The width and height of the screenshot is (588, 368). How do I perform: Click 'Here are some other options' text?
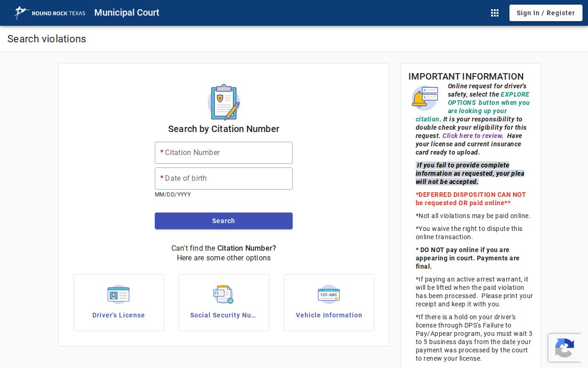224,258
